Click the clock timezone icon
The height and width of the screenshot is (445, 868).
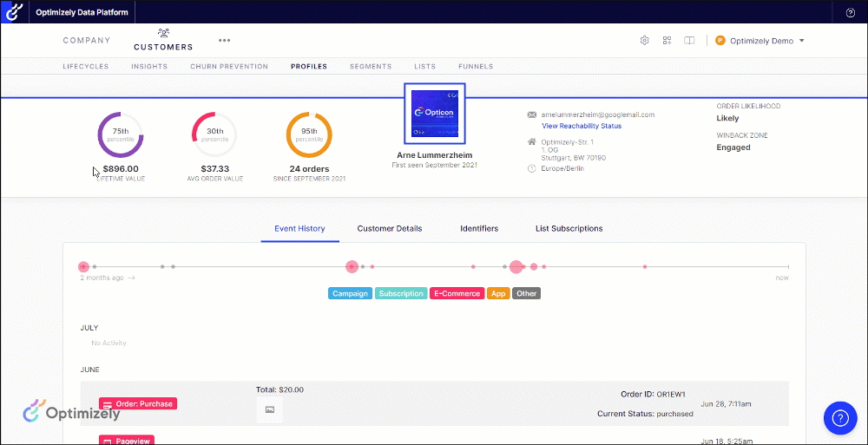click(532, 168)
